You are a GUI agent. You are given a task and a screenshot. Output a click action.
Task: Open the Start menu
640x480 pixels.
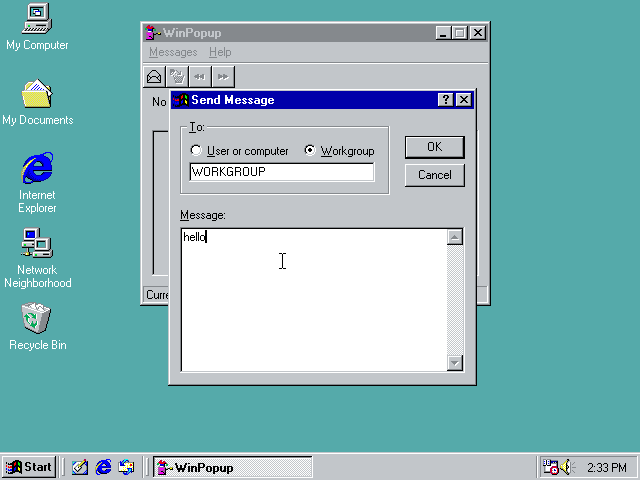[x=29, y=467]
